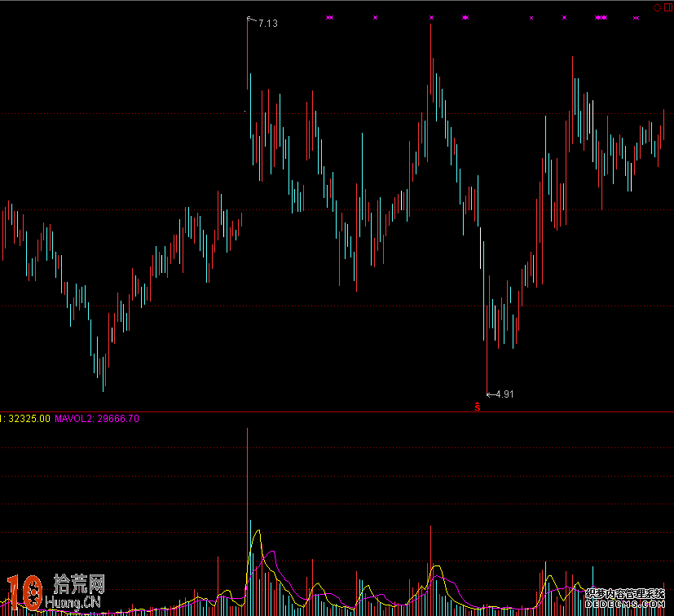This screenshot has width=674, height=616.
Task: Click the magenta MAVOL2 line peak
Action: pyautogui.click(x=271, y=552)
